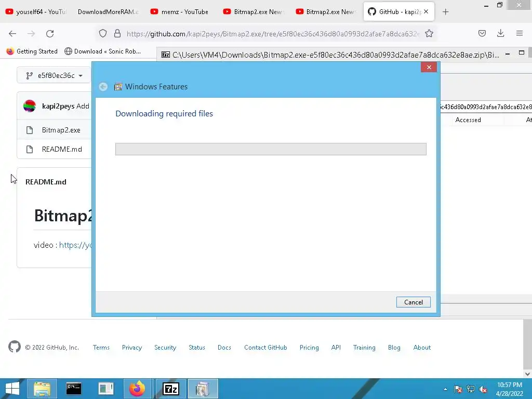Open the Blog footer link
The image size is (532, 399).
coord(394,348)
